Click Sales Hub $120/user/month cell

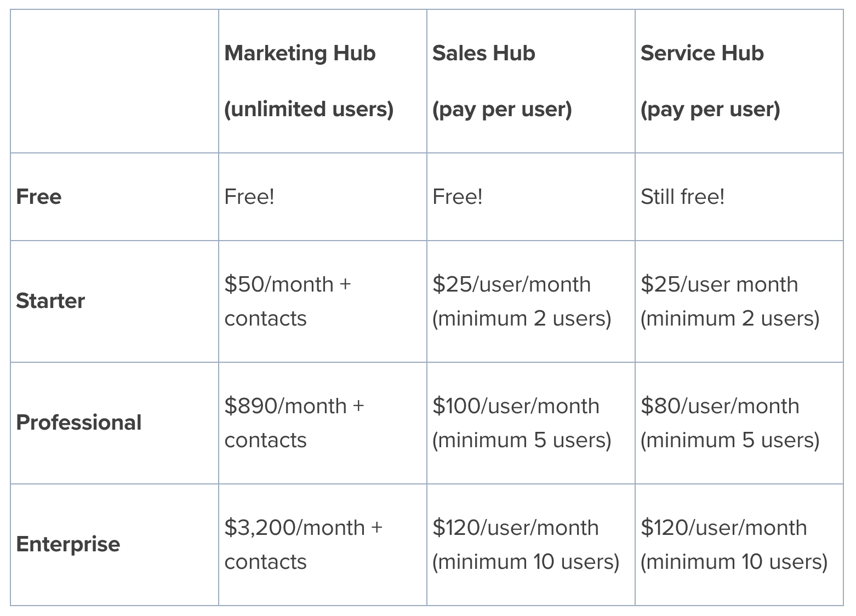click(531, 545)
